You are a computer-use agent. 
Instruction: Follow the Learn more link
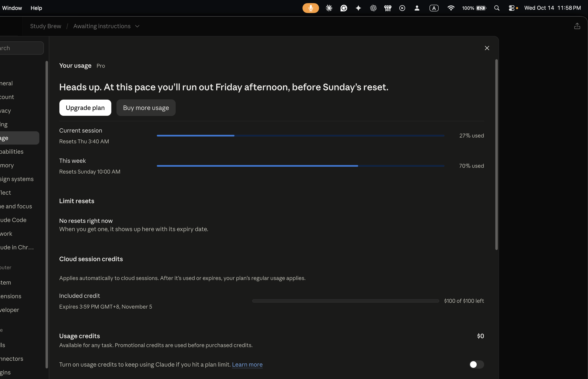(x=247, y=365)
